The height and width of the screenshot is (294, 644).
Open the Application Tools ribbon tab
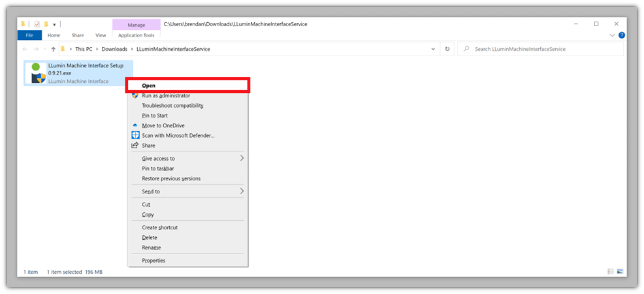click(x=136, y=35)
